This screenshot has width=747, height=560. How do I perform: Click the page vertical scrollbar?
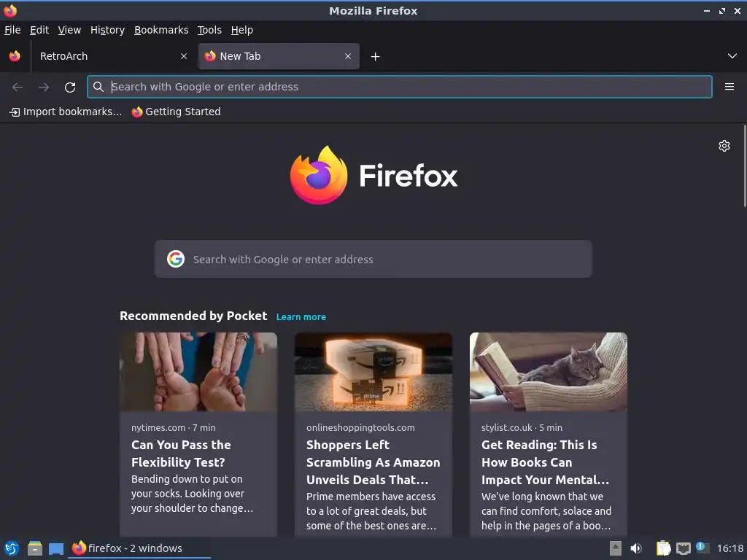[745, 166]
